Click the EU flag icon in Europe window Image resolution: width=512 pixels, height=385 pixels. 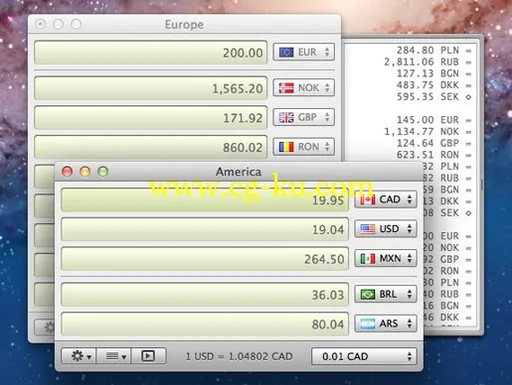286,52
